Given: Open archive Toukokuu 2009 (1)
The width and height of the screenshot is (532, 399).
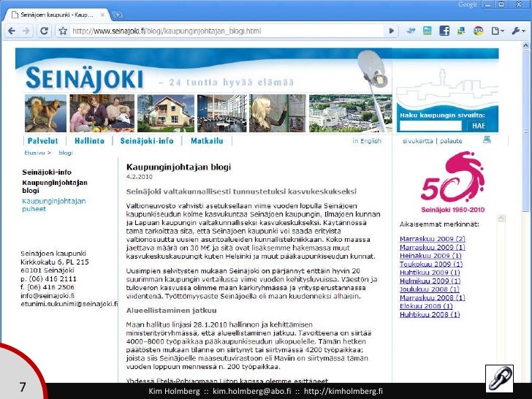Looking at the screenshot, I should click(431, 264).
